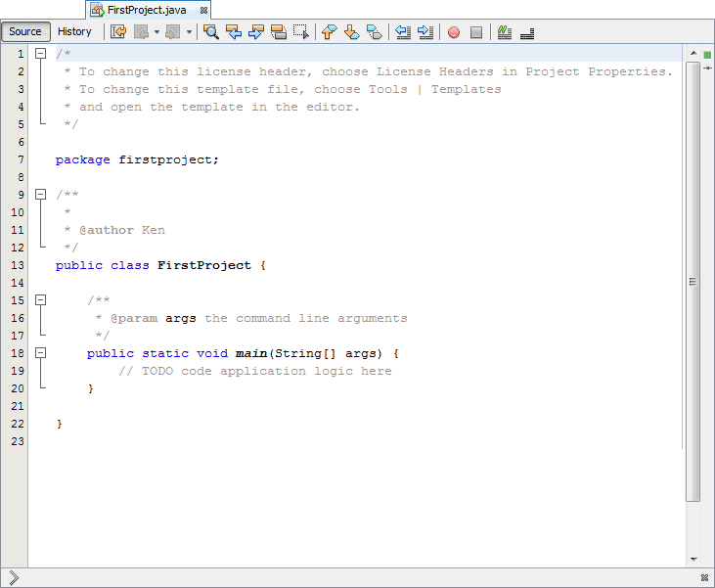
Task: Click line number 19 in the gutter
Action: 18,371
